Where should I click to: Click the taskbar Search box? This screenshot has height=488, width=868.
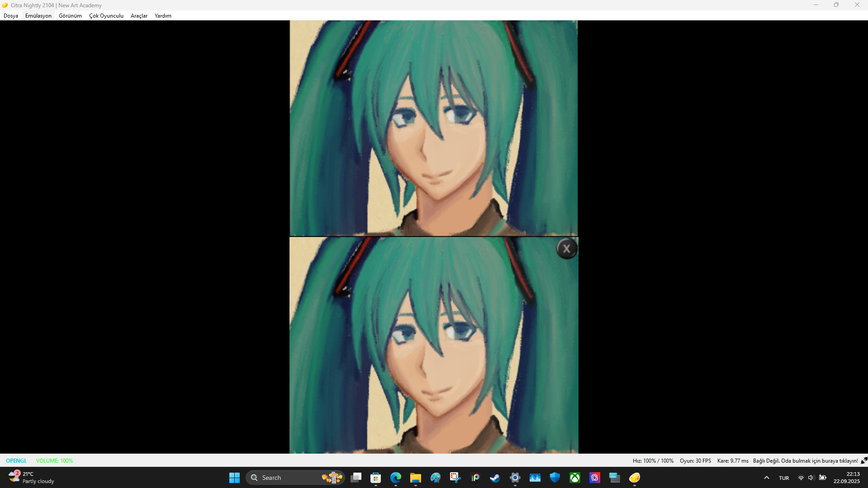[295, 478]
